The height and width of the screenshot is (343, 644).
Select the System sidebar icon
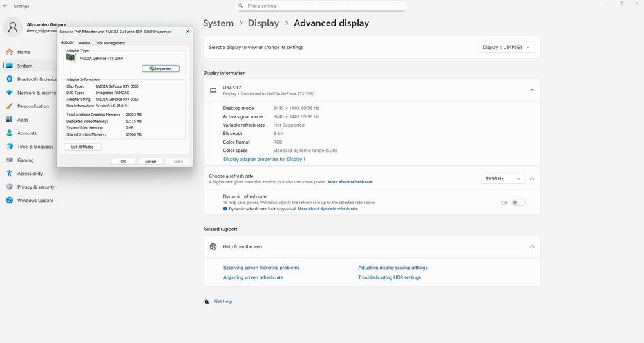pos(10,66)
